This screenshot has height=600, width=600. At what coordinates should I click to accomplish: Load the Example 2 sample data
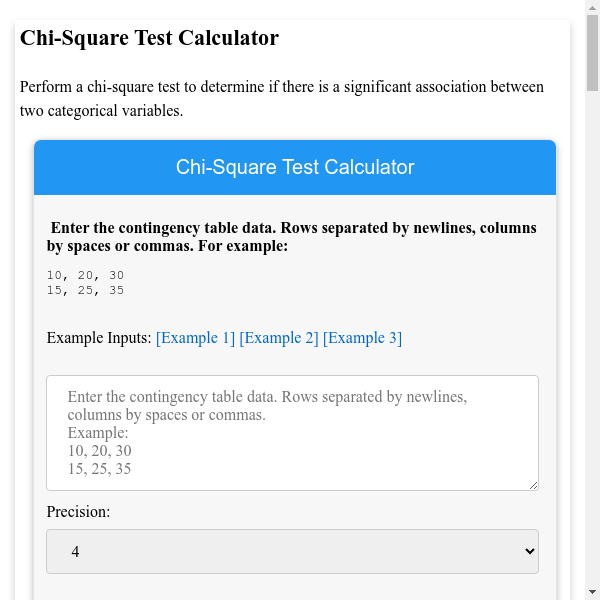coord(279,338)
